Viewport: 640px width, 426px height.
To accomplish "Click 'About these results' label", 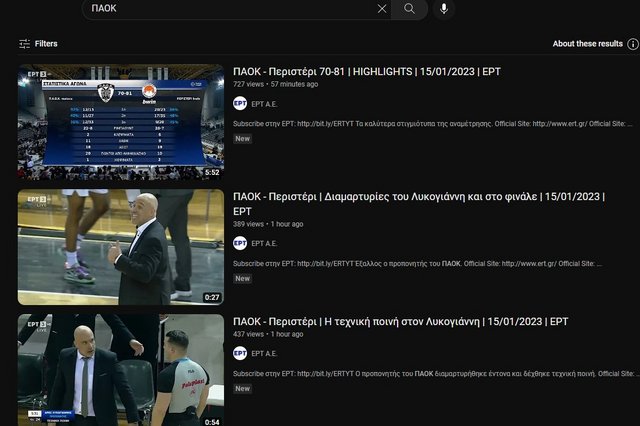I will pos(588,44).
